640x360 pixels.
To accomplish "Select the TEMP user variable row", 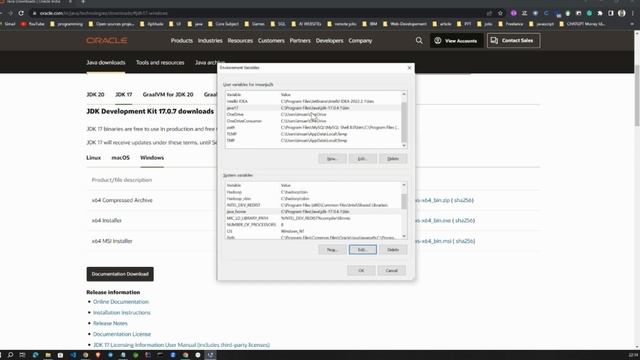I will tap(313, 134).
